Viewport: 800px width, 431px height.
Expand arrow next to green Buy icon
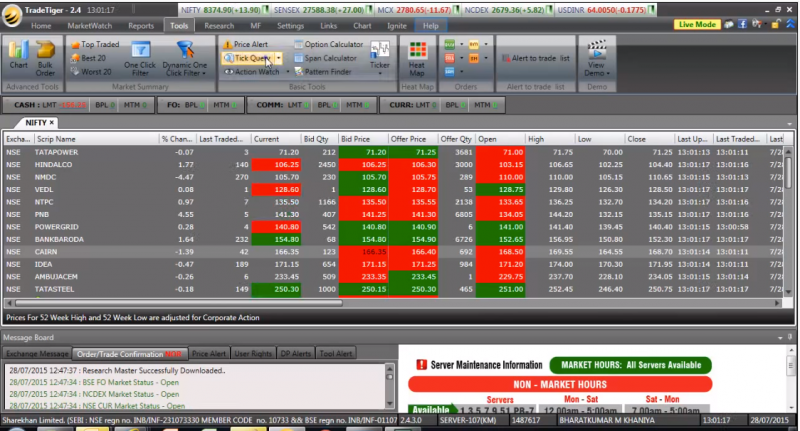462,44
